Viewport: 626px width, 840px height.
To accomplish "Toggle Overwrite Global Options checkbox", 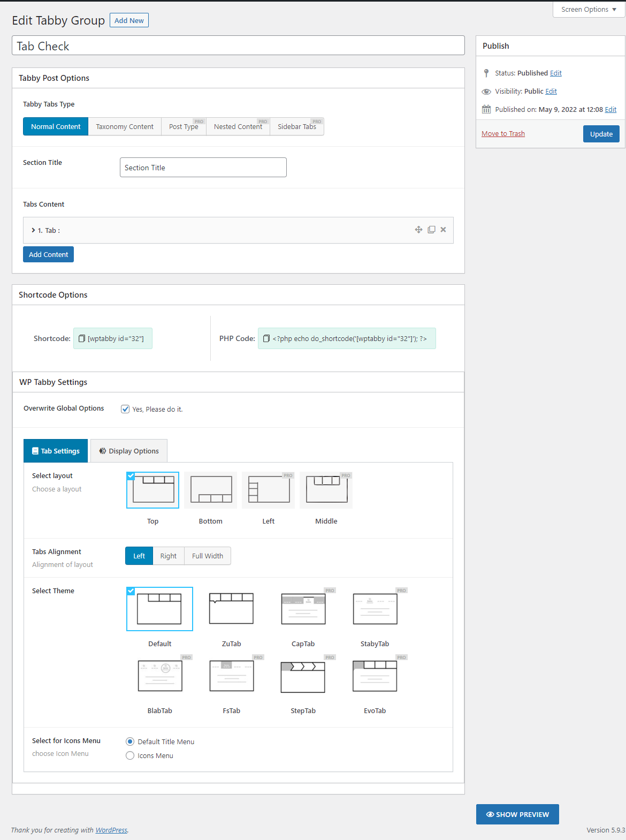I will [125, 409].
